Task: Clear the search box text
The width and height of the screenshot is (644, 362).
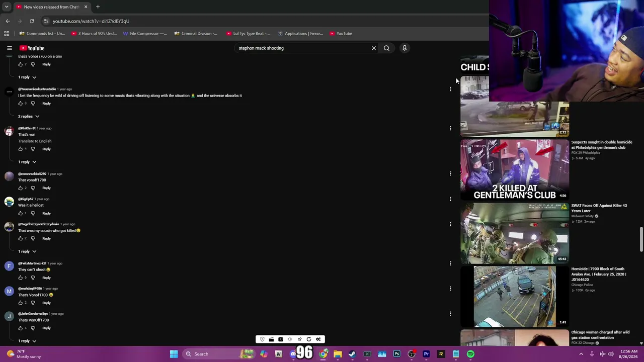Action: (374, 48)
